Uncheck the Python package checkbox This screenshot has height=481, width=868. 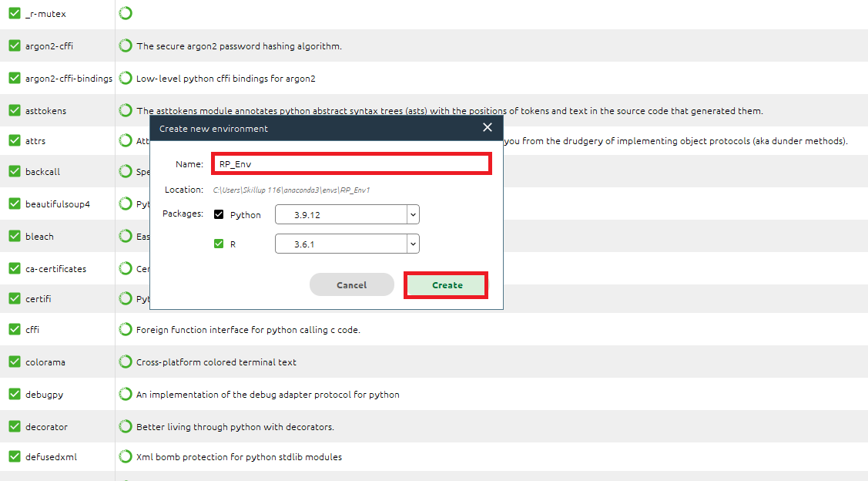pyautogui.click(x=219, y=215)
